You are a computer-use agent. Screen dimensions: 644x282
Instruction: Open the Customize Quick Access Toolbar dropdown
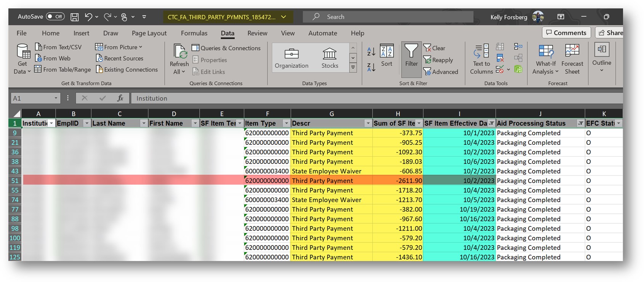click(x=144, y=17)
